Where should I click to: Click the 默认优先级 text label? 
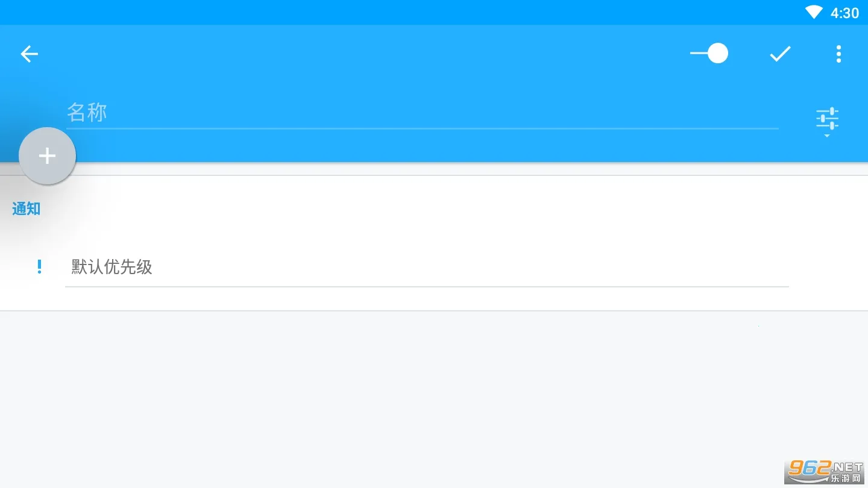[x=112, y=267]
